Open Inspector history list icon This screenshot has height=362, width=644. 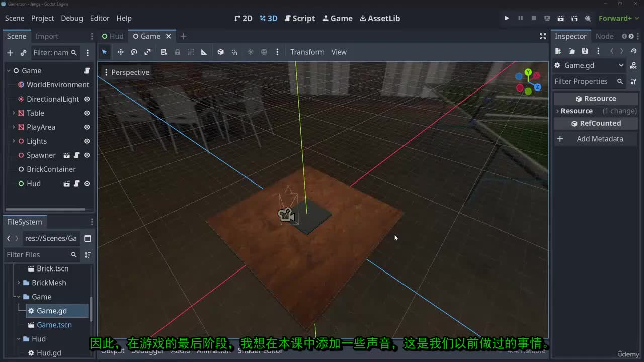pyautogui.click(x=634, y=51)
